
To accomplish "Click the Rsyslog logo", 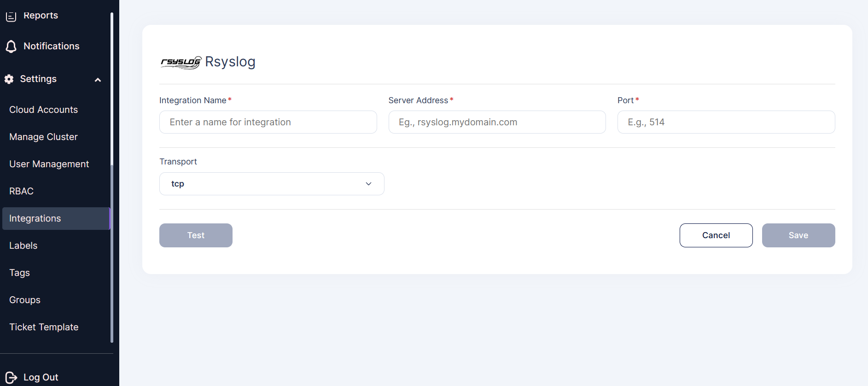I will tap(181, 62).
